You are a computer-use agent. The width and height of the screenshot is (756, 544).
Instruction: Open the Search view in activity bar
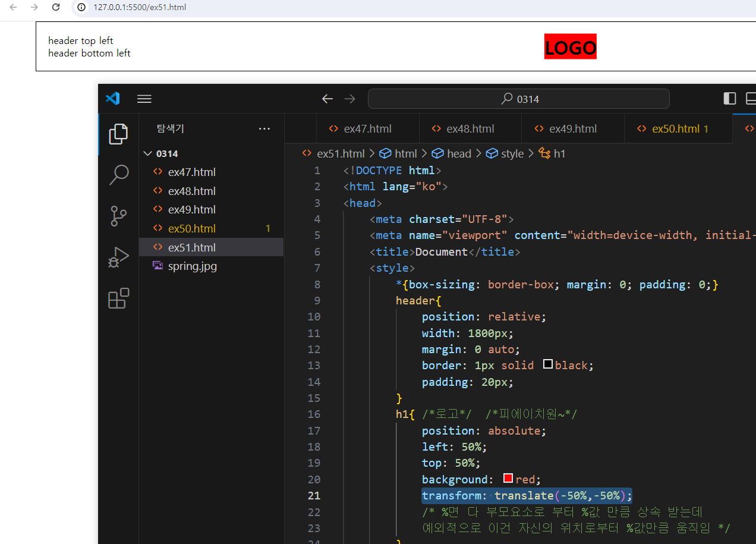[x=119, y=175]
